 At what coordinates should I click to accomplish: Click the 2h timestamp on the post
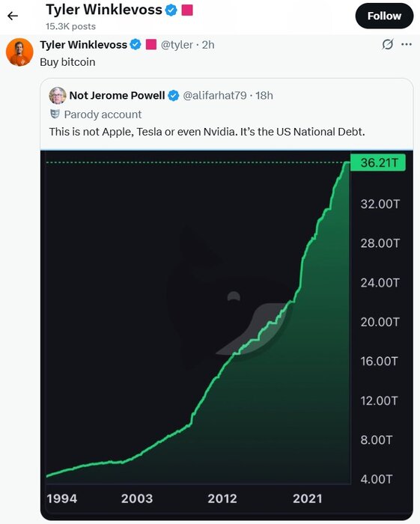tap(208, 45)
